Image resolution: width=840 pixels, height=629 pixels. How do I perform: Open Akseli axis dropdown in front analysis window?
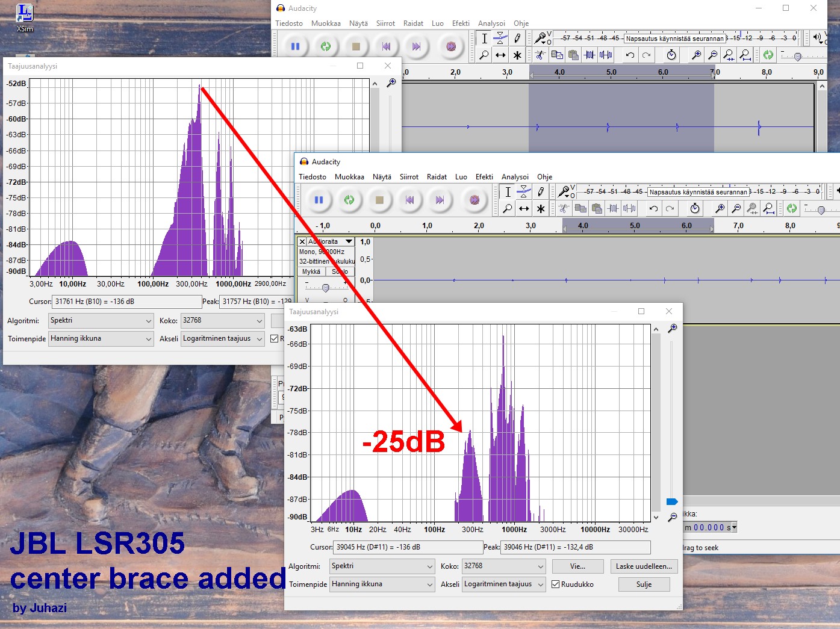[x=503, y=584]
